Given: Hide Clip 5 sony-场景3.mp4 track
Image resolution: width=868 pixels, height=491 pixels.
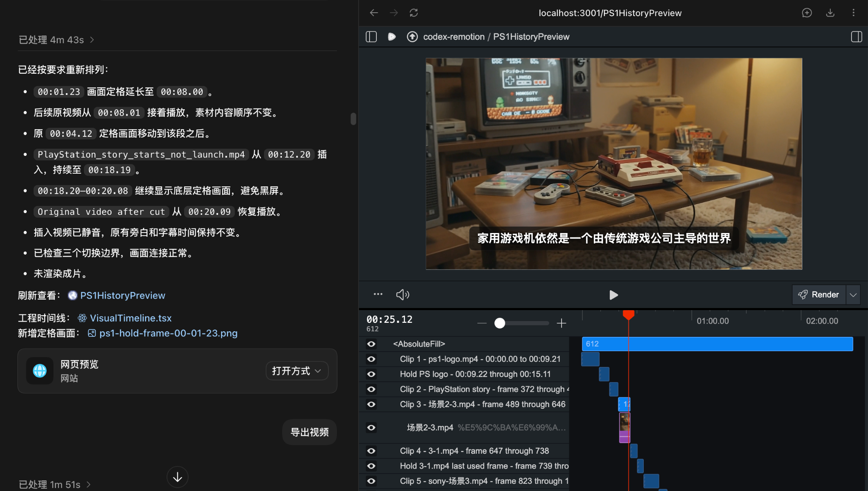Looking at the screenshot, I should (x=371, y=481).
